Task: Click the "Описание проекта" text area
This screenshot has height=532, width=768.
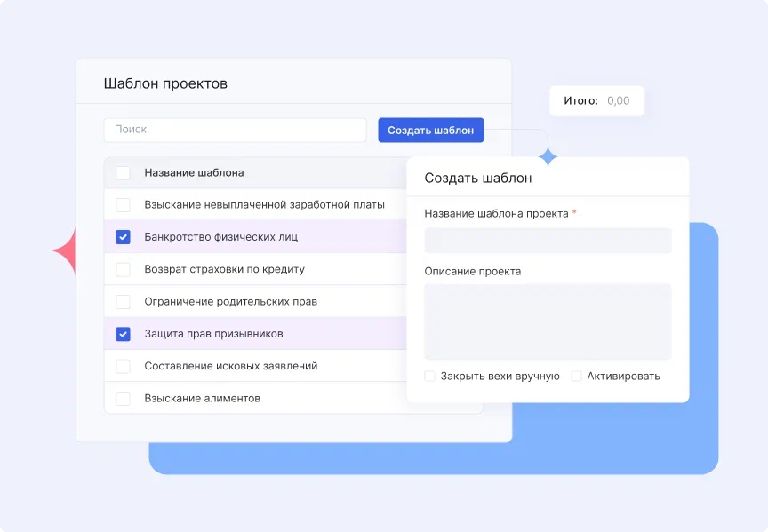Action: 548,320
